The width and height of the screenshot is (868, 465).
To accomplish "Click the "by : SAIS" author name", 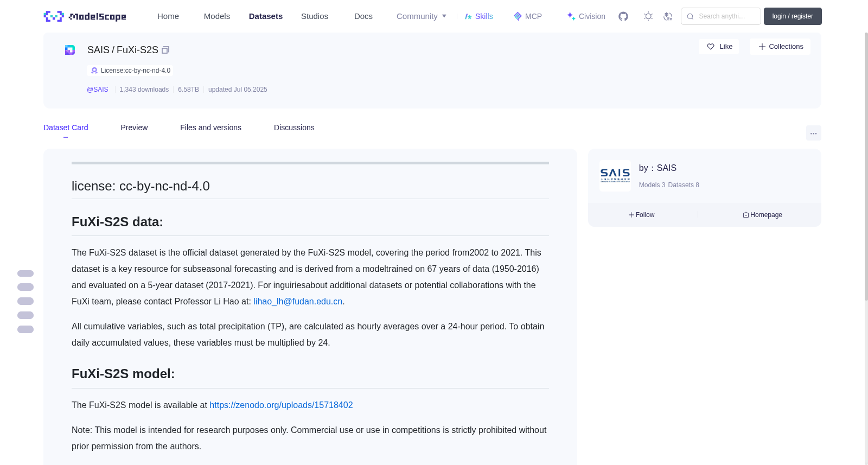I will pos(658,168).
